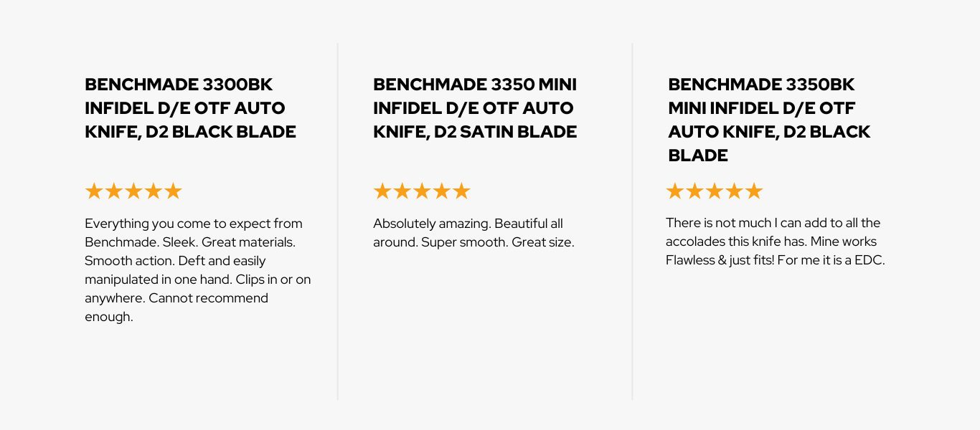This screenshot has height=430, width=980.
Task: Click the fourth star of the 3350BK Mini rating
Action: tap(734, 191)
